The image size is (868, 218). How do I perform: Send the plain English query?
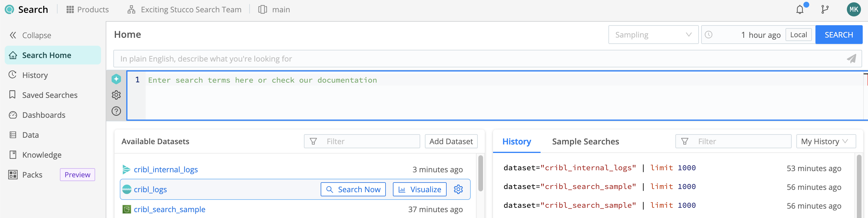pyautogui.click(x=851, y=59)
